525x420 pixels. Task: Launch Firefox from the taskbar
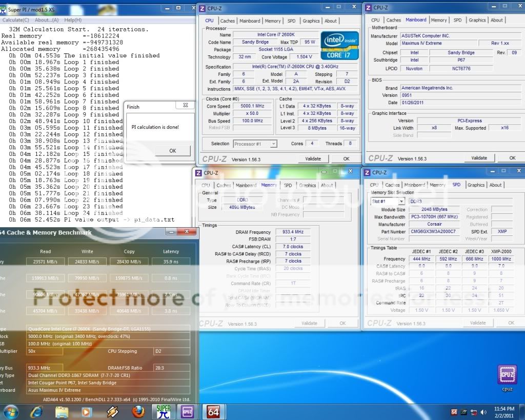(138, 412)
